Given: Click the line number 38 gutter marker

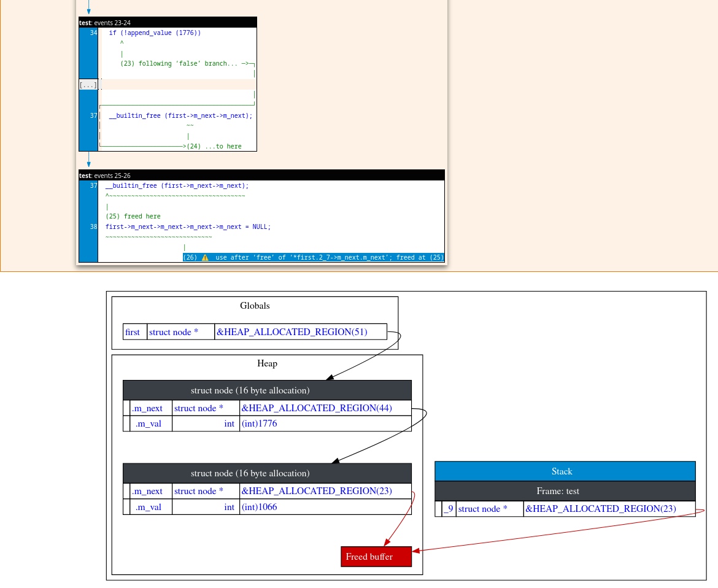Looking at the screenshot, I should point(93,226).
